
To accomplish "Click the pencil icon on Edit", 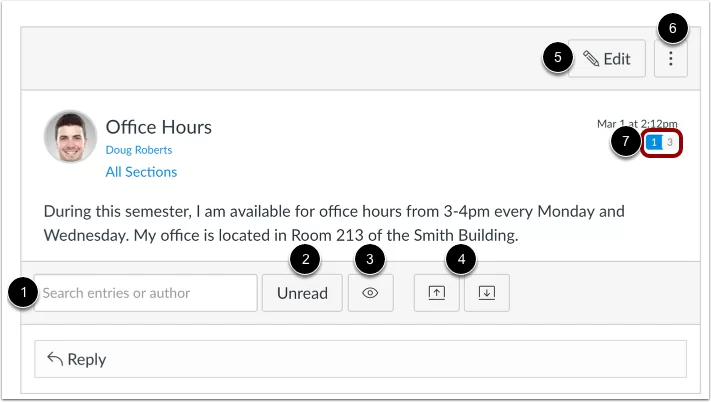I will 591,59.
